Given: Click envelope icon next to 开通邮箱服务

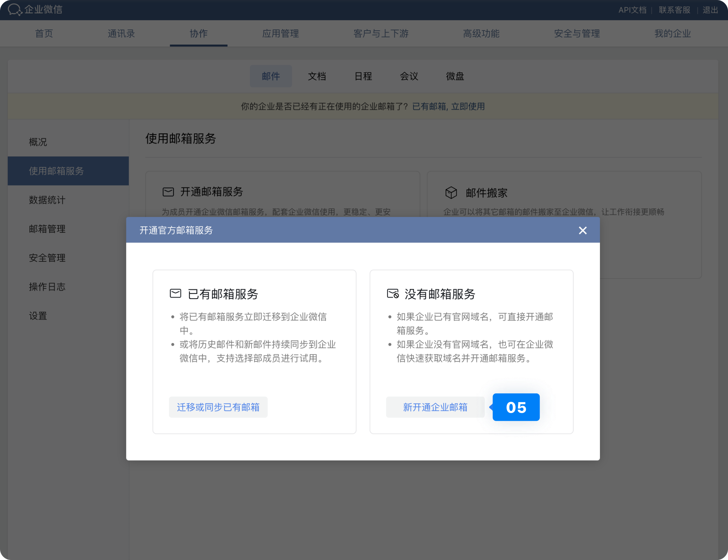Looking at the screenshot, I should tap(168, 192).
